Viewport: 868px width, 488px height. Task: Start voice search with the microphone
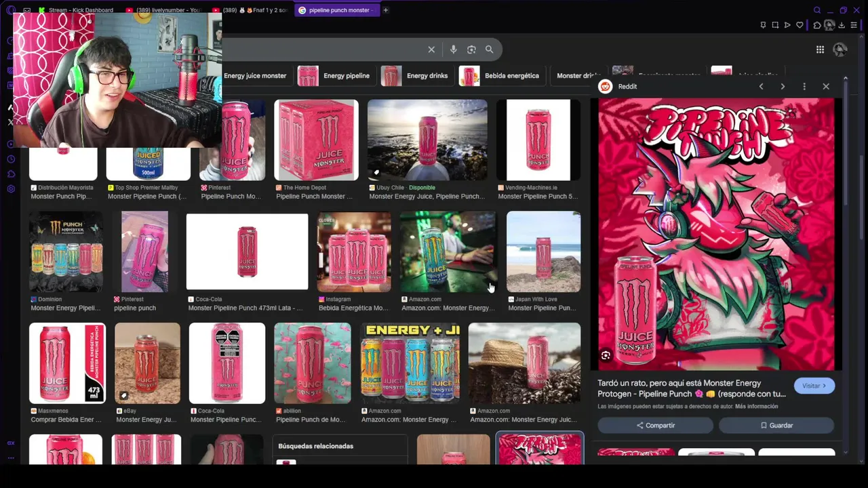click(x=453, y=49)
